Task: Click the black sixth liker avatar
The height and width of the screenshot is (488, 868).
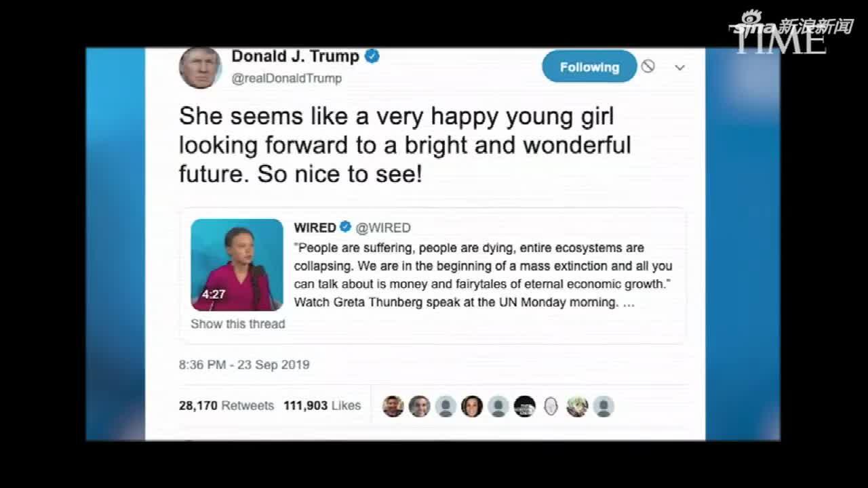Action: 524,406
